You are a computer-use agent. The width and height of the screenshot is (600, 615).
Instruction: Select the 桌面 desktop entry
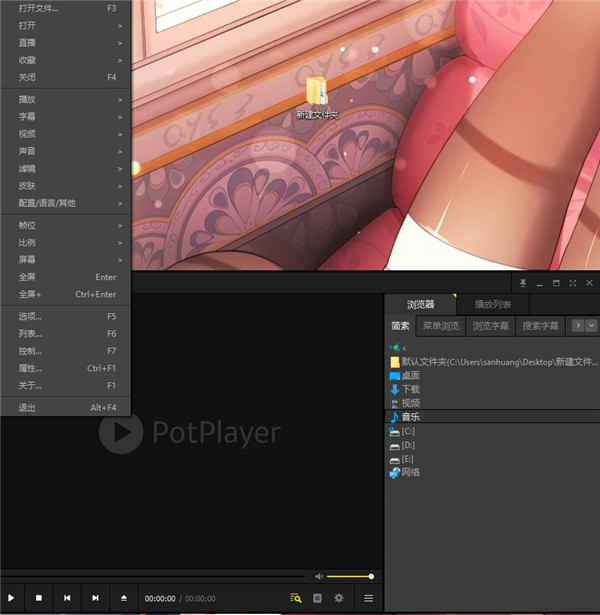click(x=405, y=376)
